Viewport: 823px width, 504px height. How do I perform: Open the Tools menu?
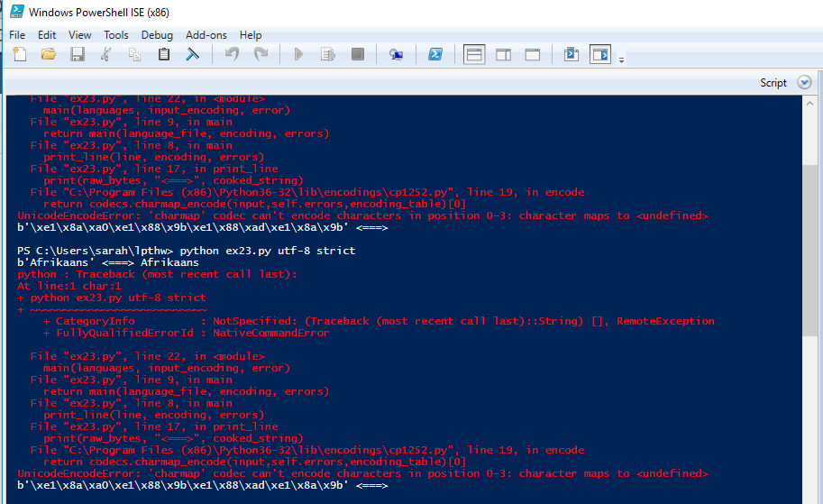click(x=116, y=34)
